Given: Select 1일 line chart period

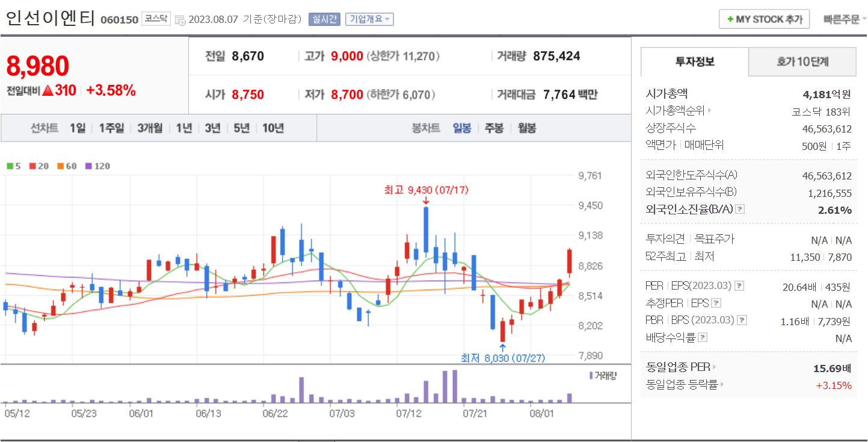Looking at the screenshot, I should [x=77, y=128].
